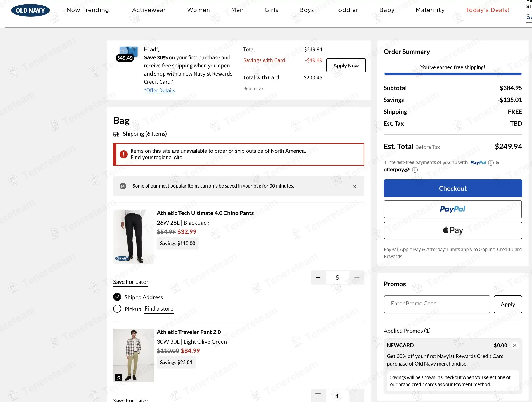
Task: Focus the Enter Promo Code field
Action: tap(437, 304)
